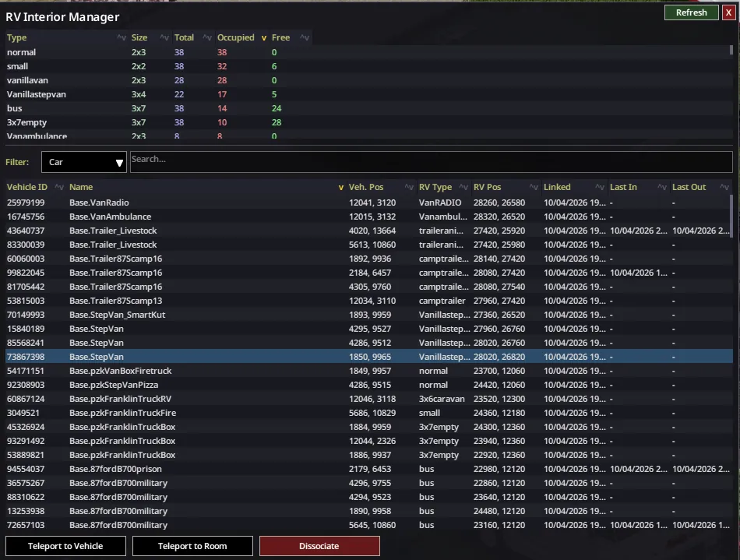Click the Search input field
Screen dimensions: 740x560
(431, 161)
